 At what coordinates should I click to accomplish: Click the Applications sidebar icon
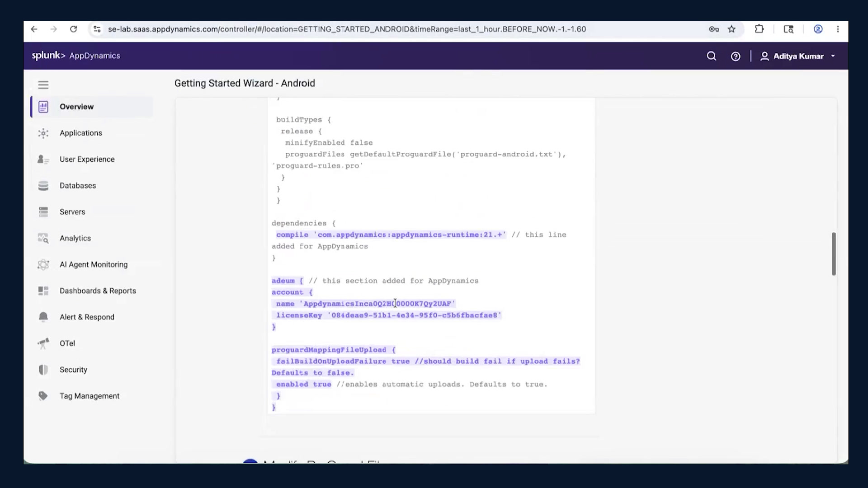point(43,133)
